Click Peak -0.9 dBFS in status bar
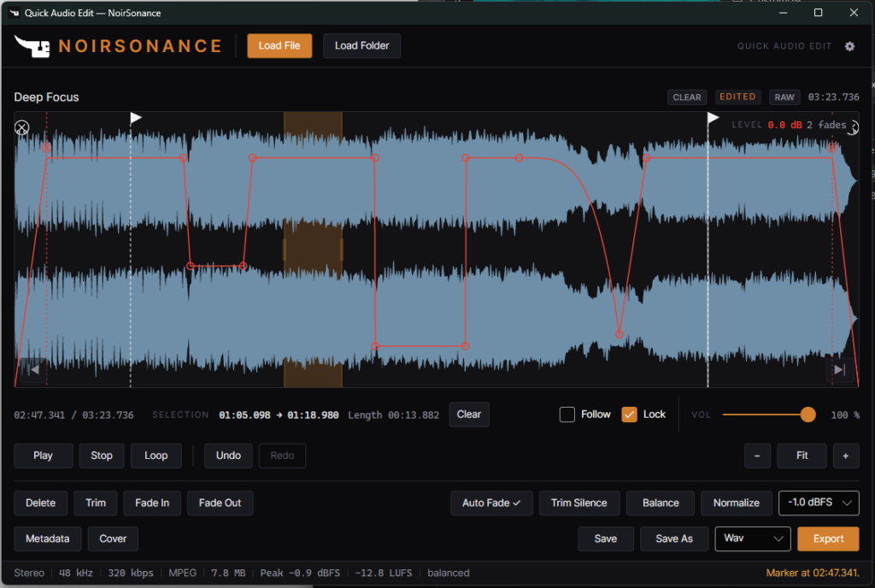875x588 pixels. (x=300, y=573)
